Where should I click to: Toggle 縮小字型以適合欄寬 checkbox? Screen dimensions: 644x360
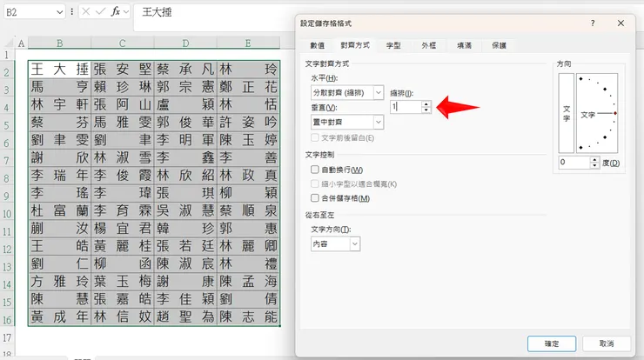click(x=315, y=183)
